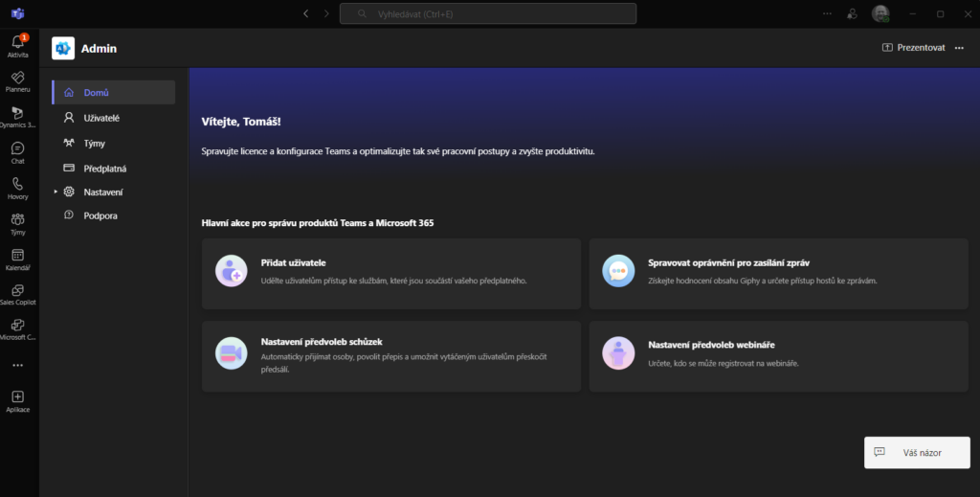Click the messaging permissions chat bubble icon
Image resolution: width=980 pixels, height=497 pixels.
click(x=618, y=271)
